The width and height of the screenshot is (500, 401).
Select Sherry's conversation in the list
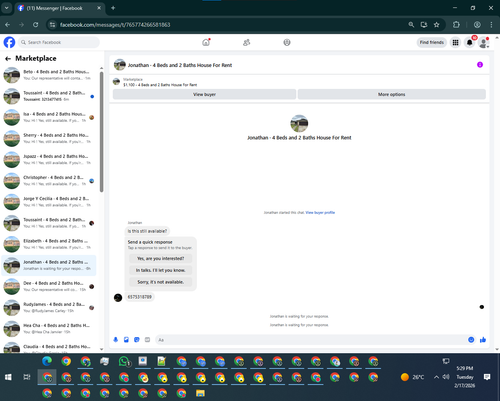point(49,138)
